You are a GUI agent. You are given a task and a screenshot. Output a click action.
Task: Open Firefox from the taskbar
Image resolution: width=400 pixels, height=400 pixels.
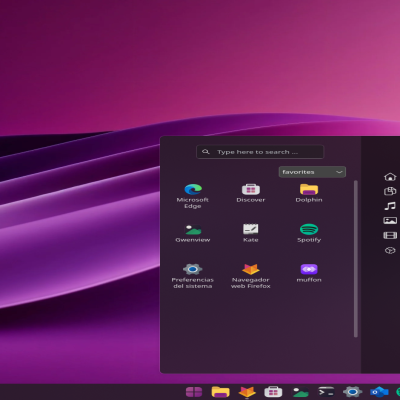[247, 392]
